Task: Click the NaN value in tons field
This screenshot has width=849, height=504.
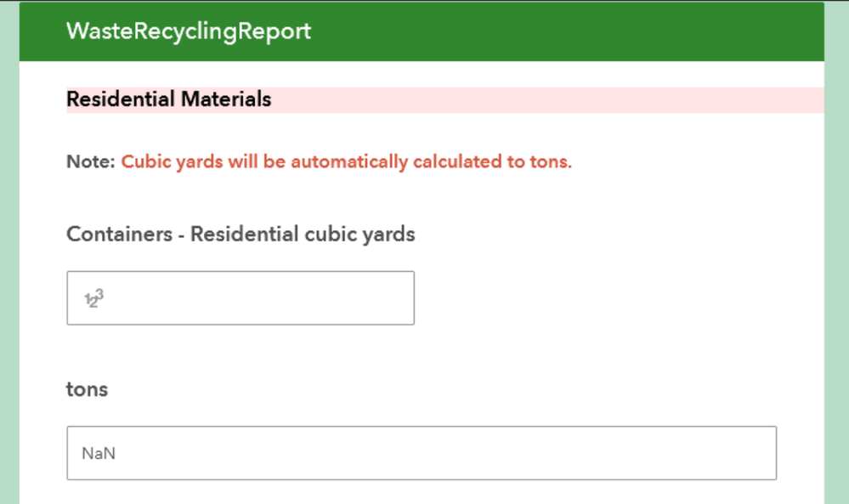Action: [99, 454]
